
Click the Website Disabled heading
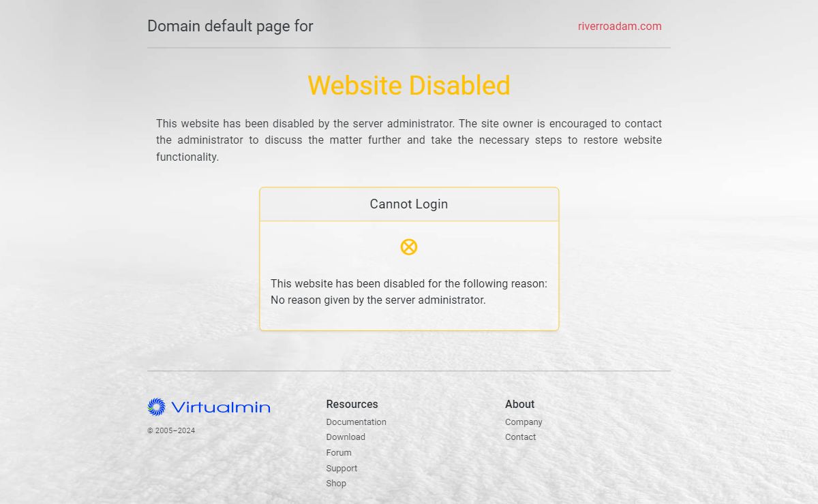point(409,85)
